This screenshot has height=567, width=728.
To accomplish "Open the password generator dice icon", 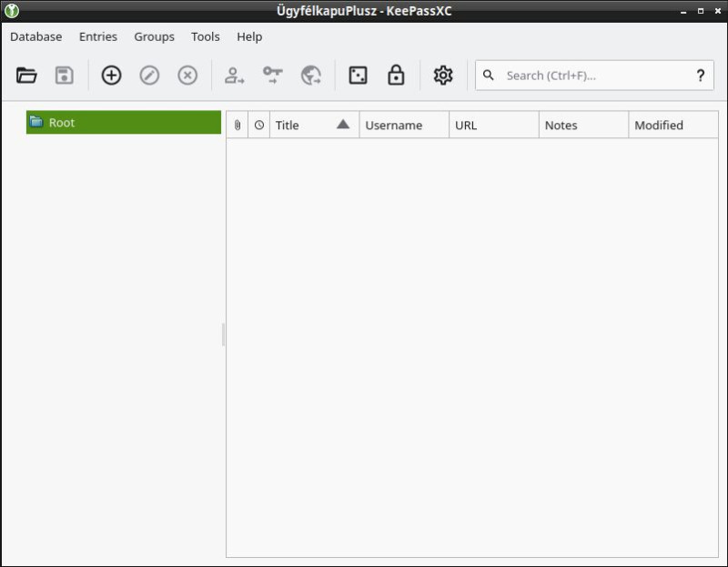I will click(x=358, y=76).
